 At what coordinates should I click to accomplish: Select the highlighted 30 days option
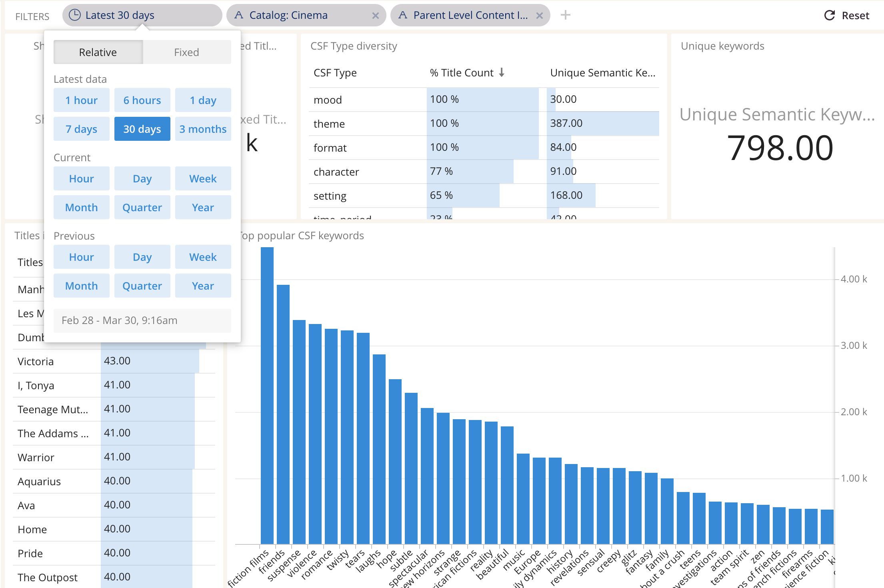142,129
